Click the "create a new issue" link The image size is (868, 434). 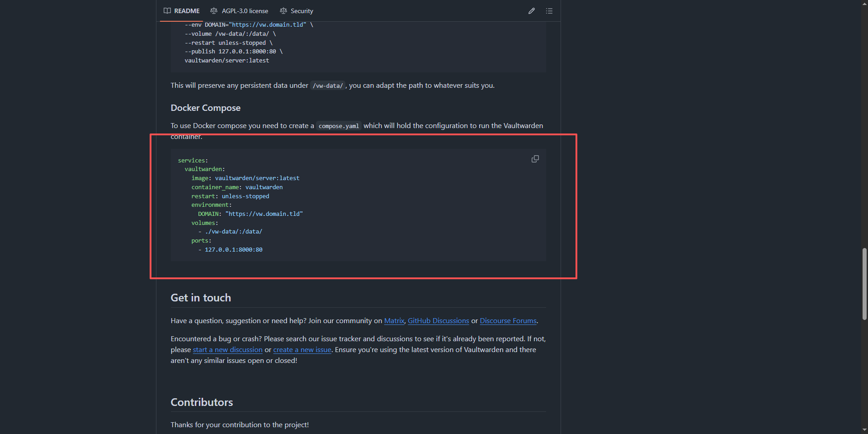[x=302, y=350]
